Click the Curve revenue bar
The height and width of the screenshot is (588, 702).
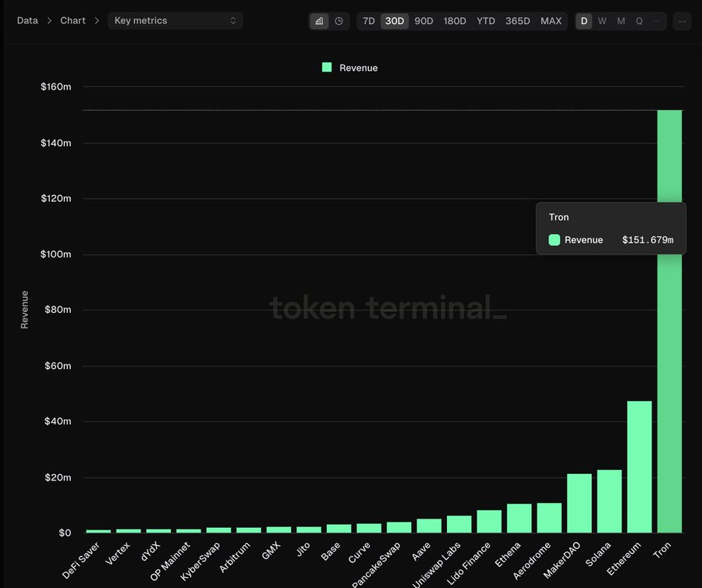(369, 528)
